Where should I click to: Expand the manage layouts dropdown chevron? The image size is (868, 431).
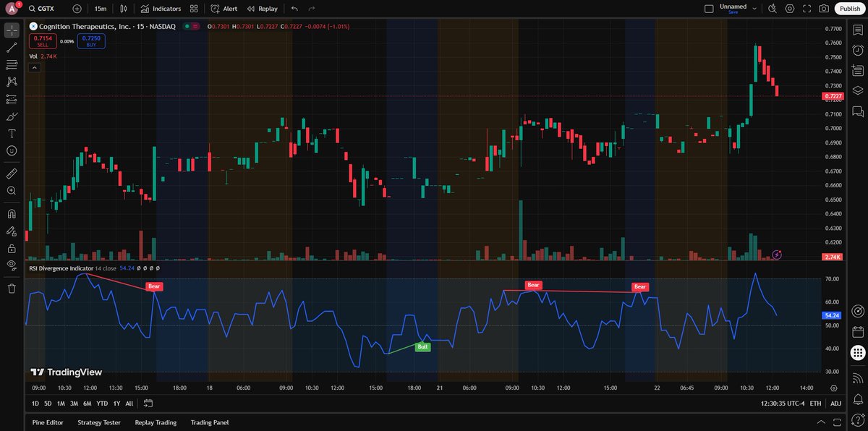tap(755, 9)
